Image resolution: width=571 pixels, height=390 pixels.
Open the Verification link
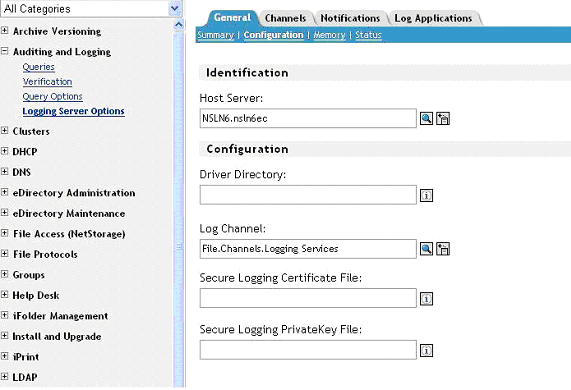pyautogui.click(x=47, y=82)
